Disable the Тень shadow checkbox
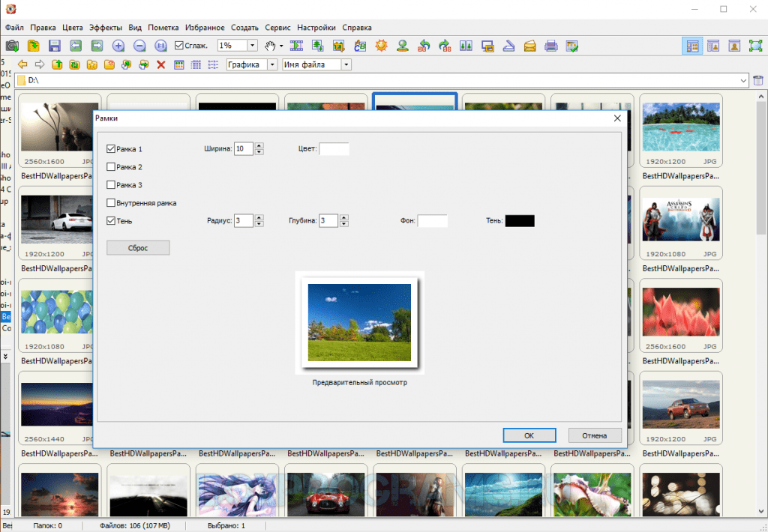Image resolution: width=768 pixels, height=532 pixels. [x=111, y=221]
